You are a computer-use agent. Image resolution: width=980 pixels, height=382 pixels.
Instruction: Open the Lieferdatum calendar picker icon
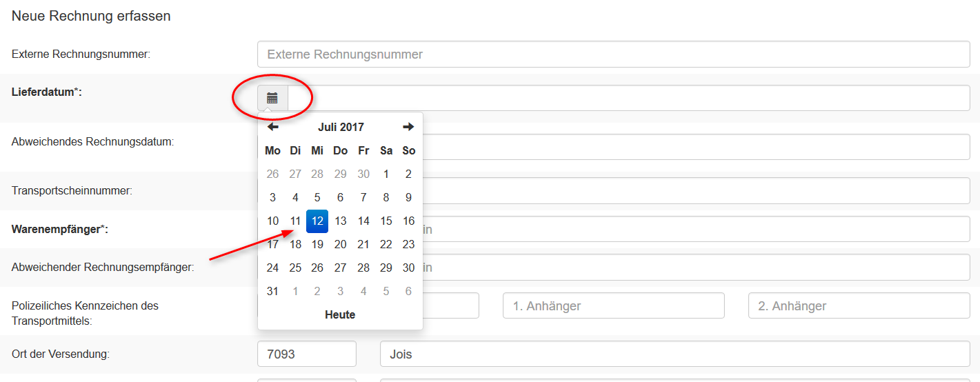[272, 98]
